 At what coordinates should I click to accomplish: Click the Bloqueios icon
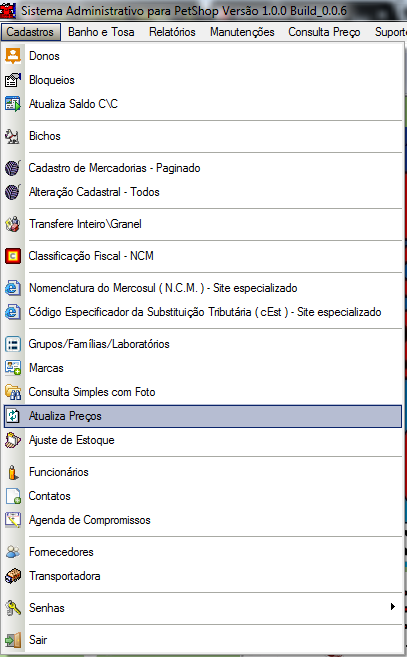pos(13,80)
